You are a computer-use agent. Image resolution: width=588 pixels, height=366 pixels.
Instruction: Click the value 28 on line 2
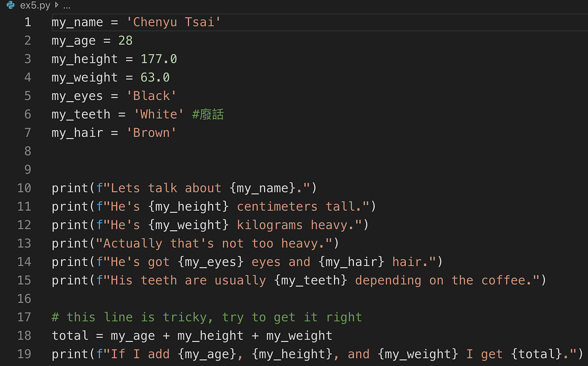coord(125,40)
